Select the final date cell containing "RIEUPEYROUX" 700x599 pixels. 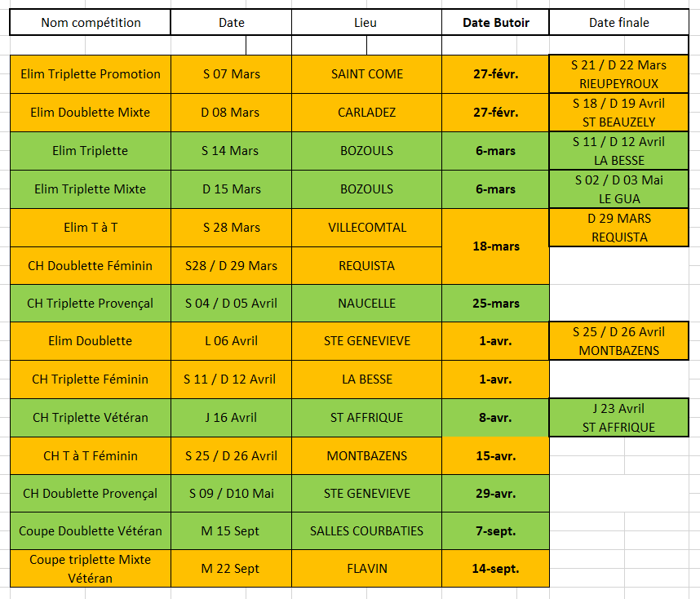[x=618, y=74]
